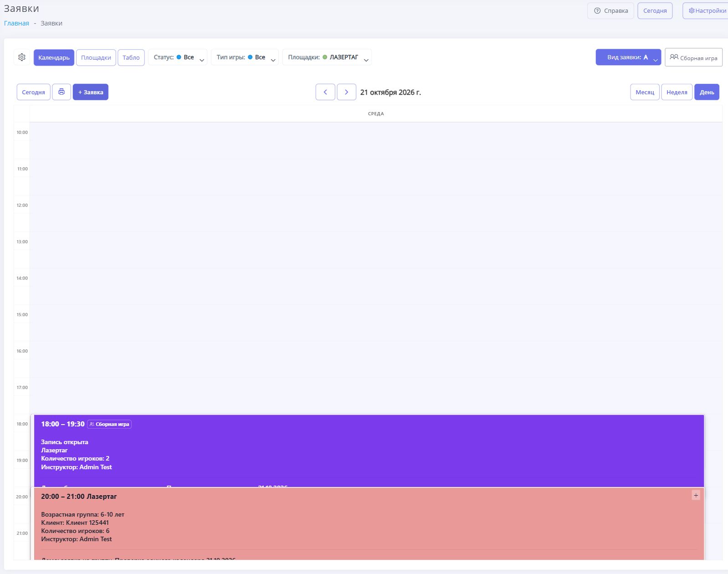
Task: Click the 17:00 time slot label
Action: [x=22, y=388]
